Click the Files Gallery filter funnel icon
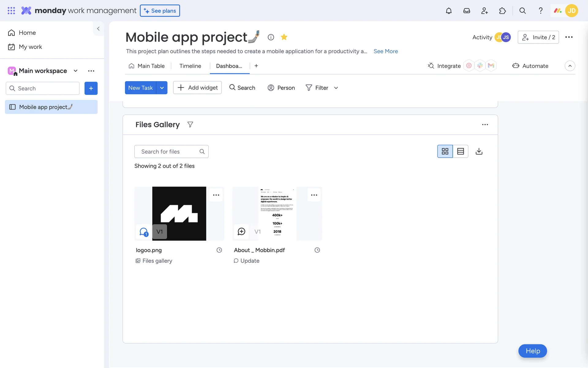This screenshot has height=368, width=588. (190, 125)
